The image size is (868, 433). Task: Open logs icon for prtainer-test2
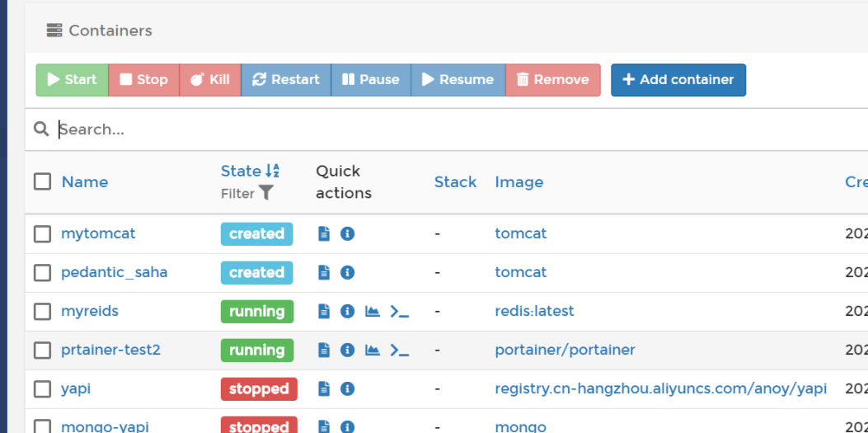click(324, 350)
